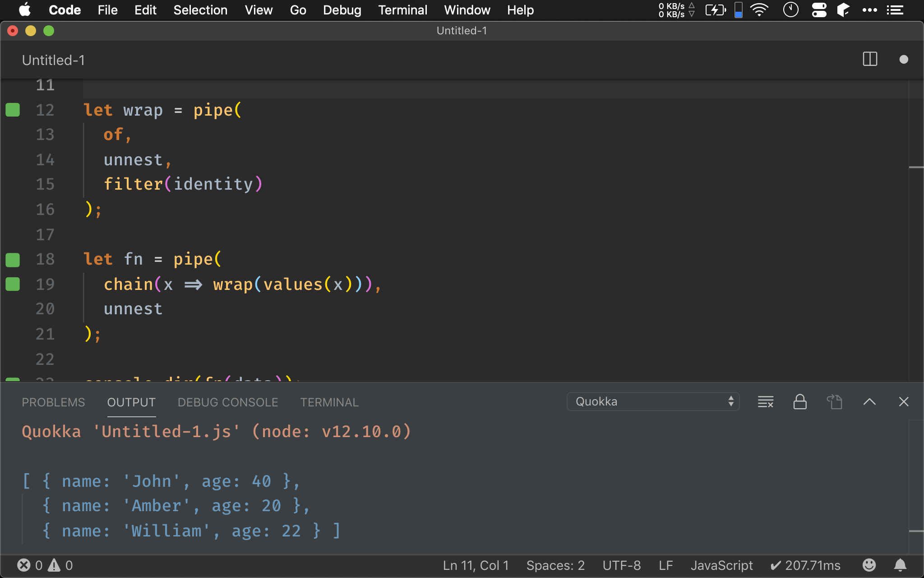Open the Quokka output channel dropdown
This screenshot has width=924, height=578.
[653, 401]
